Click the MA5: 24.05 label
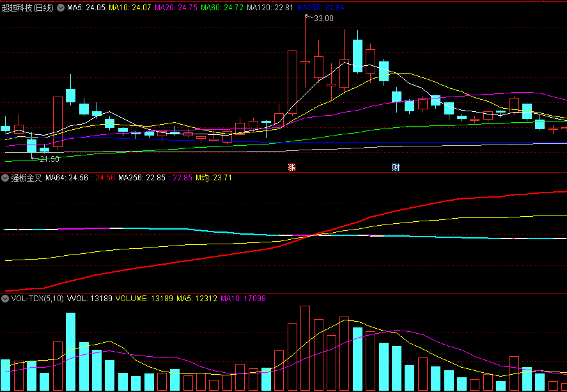Viewport: 567px width, 392px height. (x=86, y=8)
